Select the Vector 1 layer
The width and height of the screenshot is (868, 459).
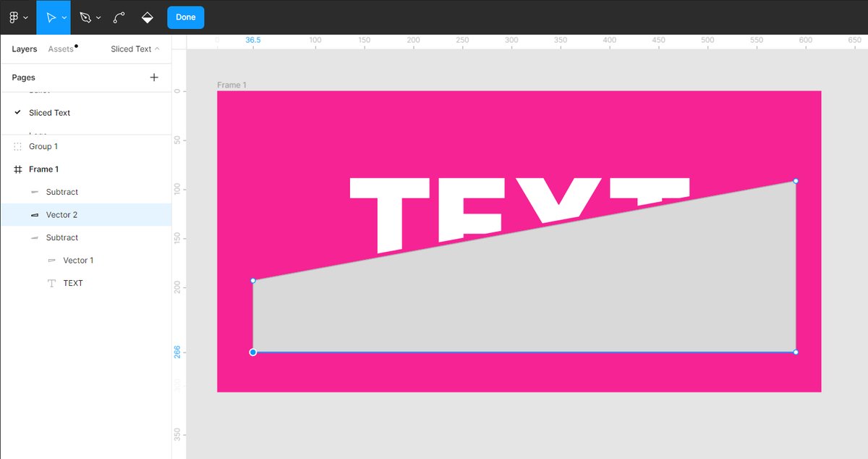[85, 261]
